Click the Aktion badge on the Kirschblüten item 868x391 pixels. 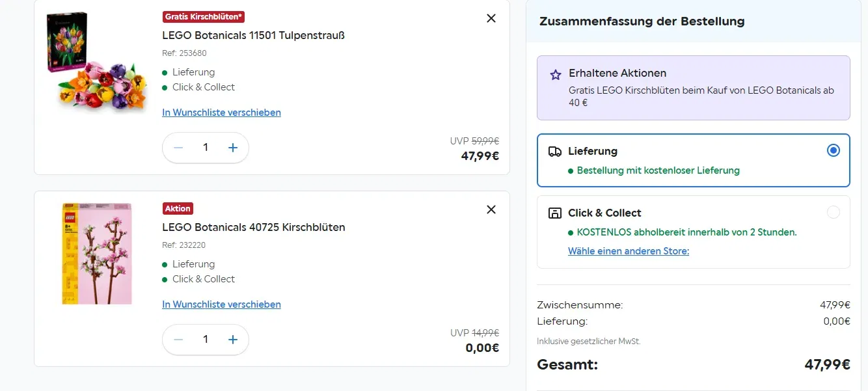pyautogui.click(x=178, y=208)
